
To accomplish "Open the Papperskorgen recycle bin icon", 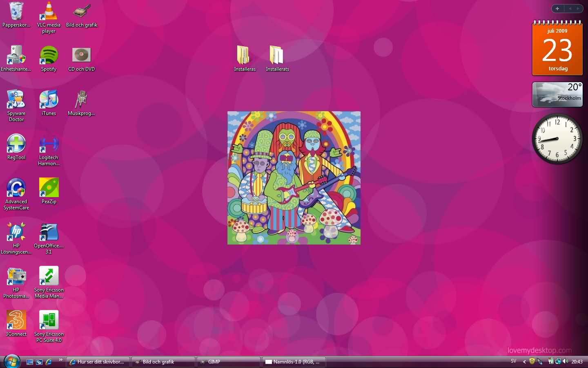I will click(x=16, y=15).
